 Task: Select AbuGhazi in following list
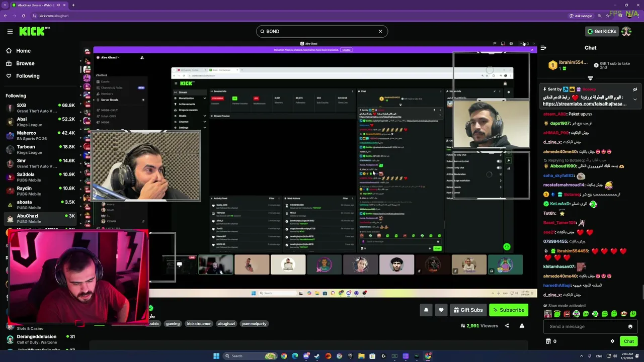pyautogui.click(x=40, y=219)
